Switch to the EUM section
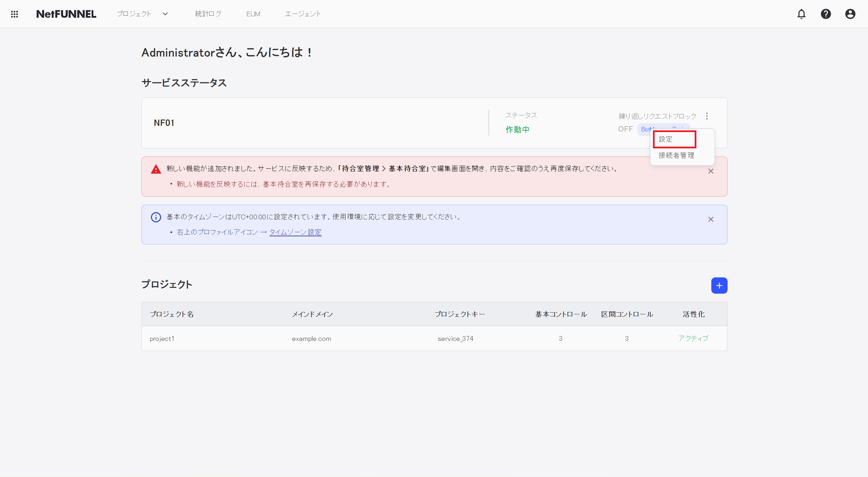This screenshot has width=868, height=477. [x=253, y=14]
